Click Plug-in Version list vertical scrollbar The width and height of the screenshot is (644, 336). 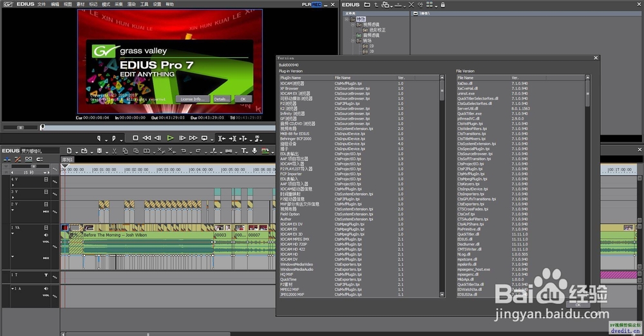(442, 186)
